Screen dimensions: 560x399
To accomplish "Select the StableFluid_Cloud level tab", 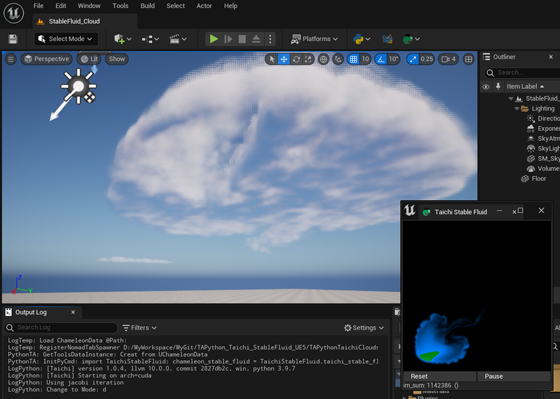I will 85,21.
